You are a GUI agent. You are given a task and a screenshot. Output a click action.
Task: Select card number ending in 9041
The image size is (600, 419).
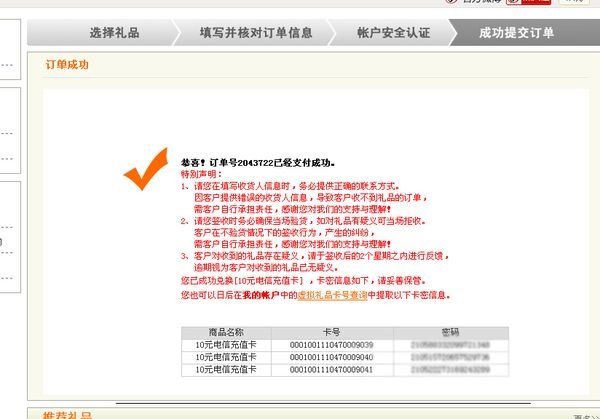pyautogui.click(x=331, y=369)
